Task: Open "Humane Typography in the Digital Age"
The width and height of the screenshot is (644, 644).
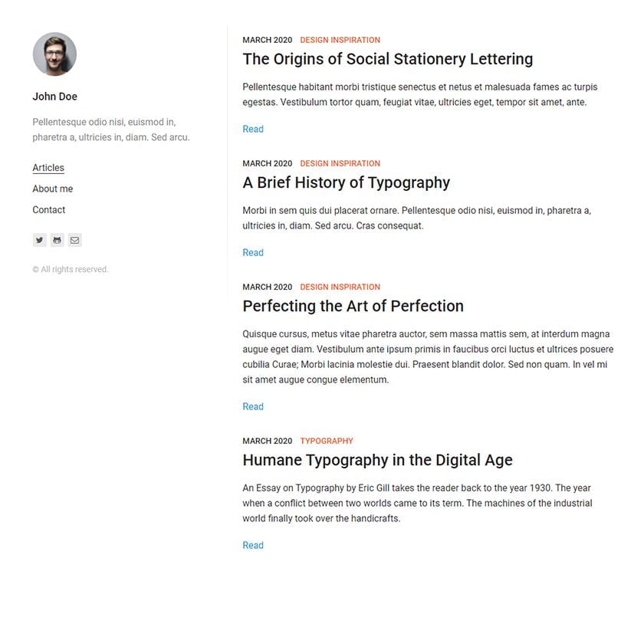Action: [377, 460]
